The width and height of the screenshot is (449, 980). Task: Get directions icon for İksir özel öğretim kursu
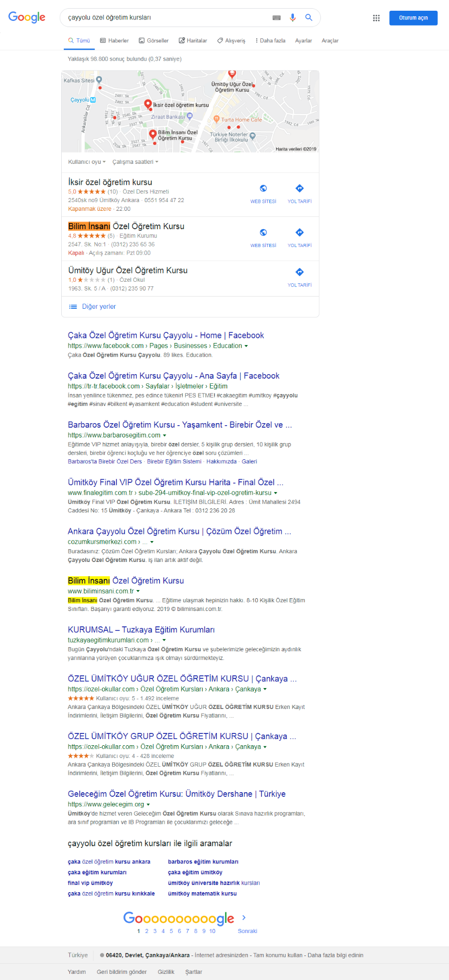[300, 188]
